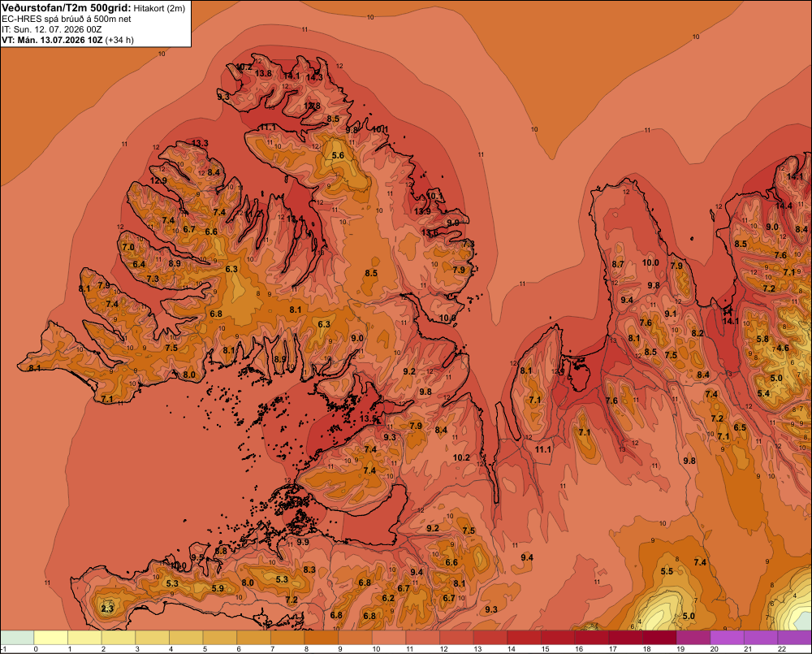812x654 pixels.
Task: Click the "6.4" temperature value
Action: (139, 264)
